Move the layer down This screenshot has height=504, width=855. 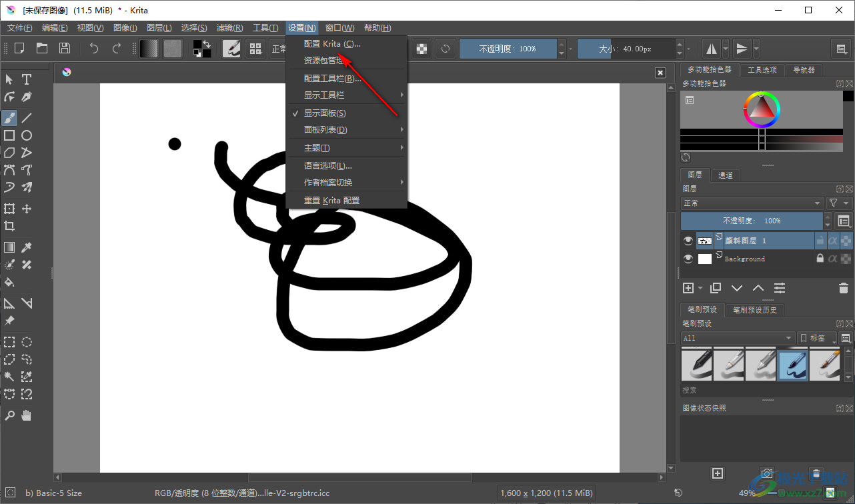coord(737,288)
